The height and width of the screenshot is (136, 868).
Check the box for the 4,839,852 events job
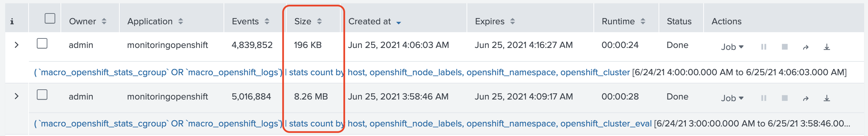point(42,43)
